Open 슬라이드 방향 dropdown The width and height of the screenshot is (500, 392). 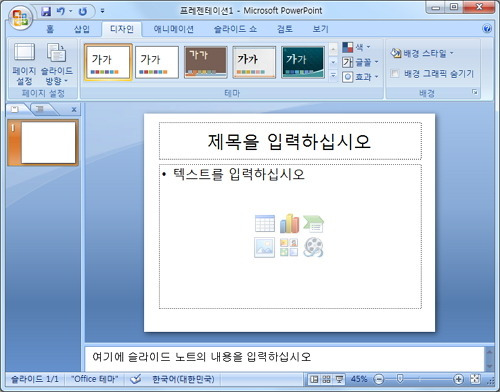57,64
